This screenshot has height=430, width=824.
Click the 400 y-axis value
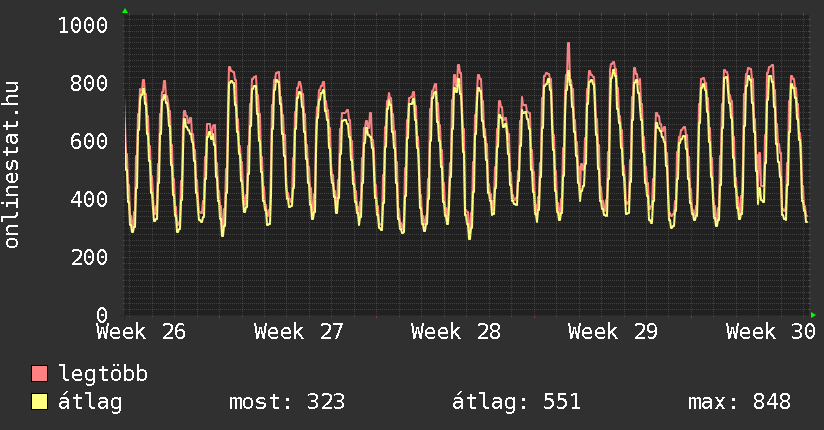[x=89, y=199]
